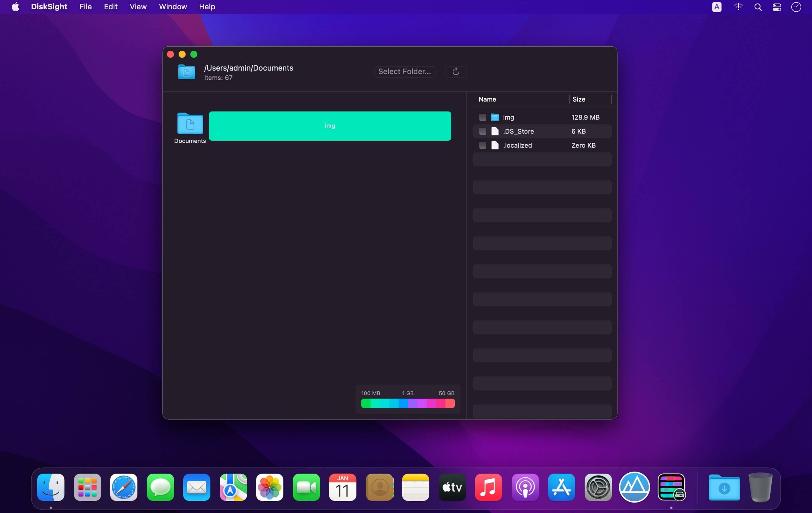Click the .DS_Store file icon

point(495,131)
